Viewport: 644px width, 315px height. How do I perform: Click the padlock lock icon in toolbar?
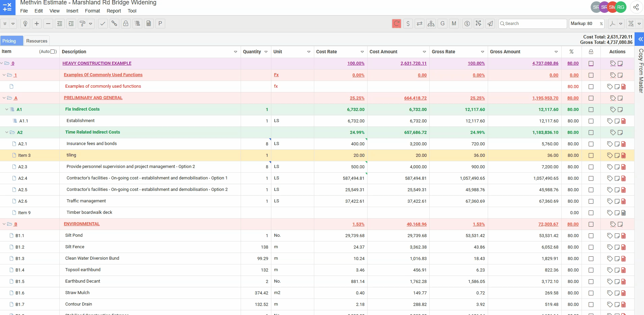(126, 24)
